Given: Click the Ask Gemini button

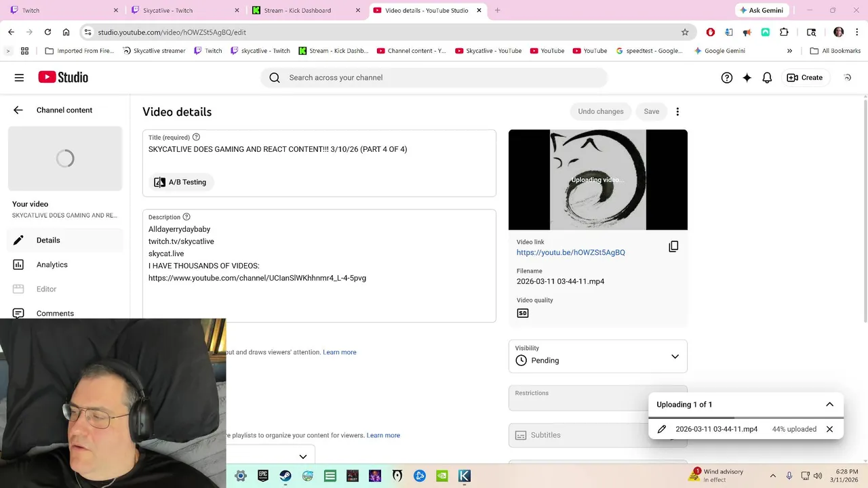Looking at the screenshot, I should 763,10.
